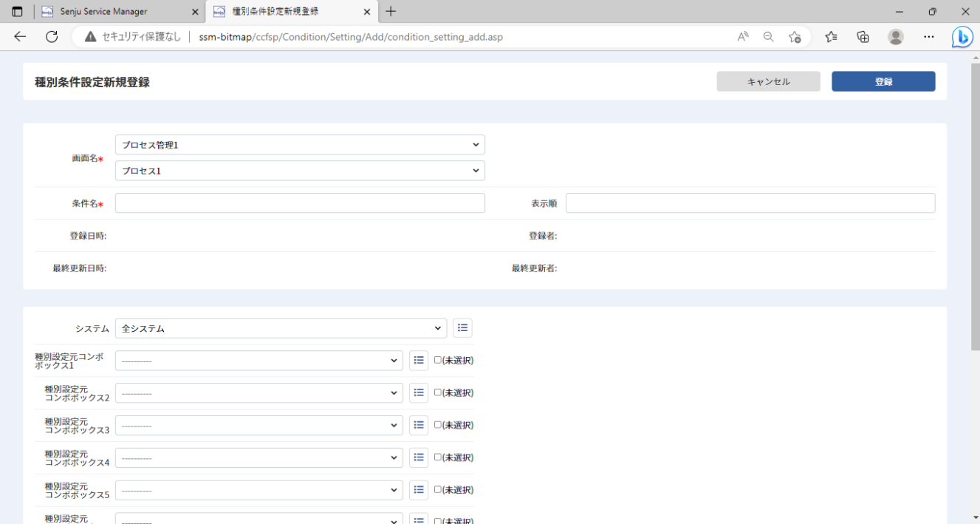980x524 pixels.
Task: Expand コンボボックス5 dropdown
Action: 259,490
